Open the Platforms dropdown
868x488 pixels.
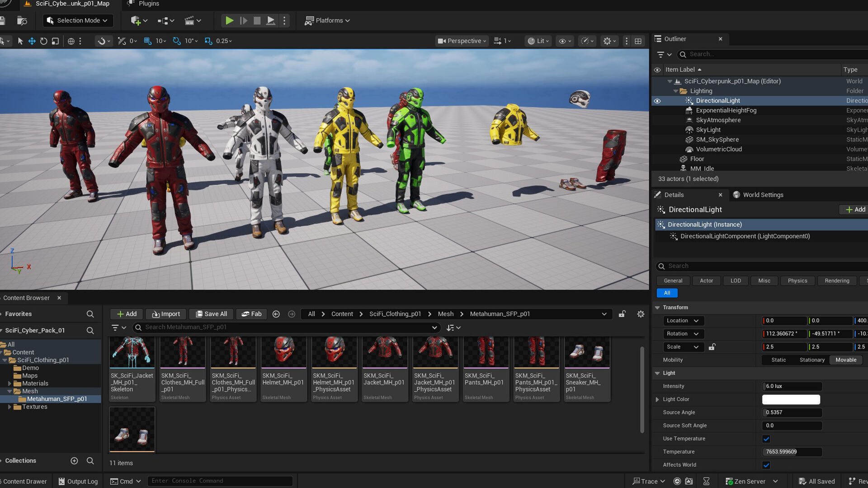[327, 20]
